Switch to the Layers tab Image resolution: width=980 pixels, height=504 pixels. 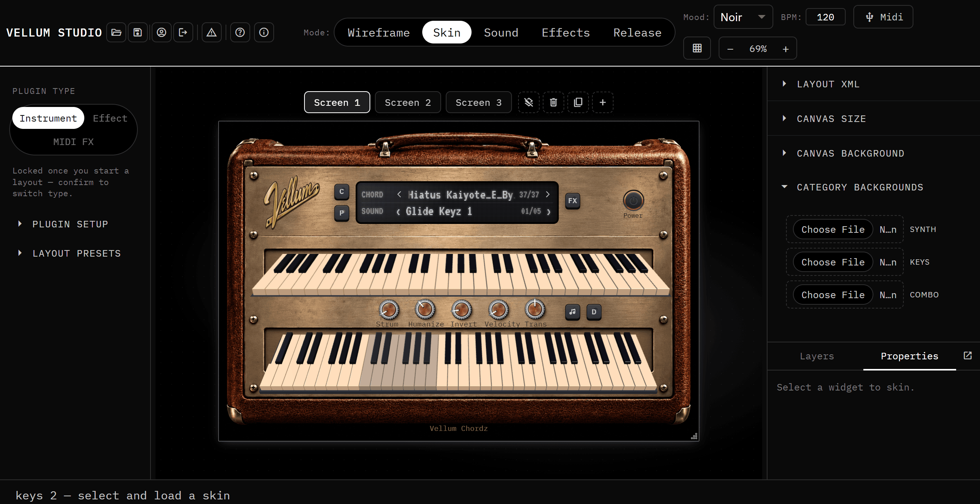[817, 356]
